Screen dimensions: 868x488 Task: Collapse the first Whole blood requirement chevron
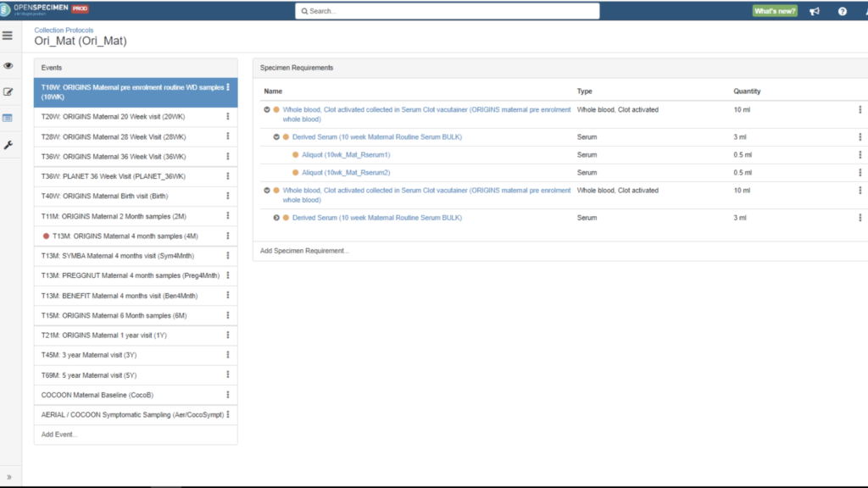click(x=265, y=109)
